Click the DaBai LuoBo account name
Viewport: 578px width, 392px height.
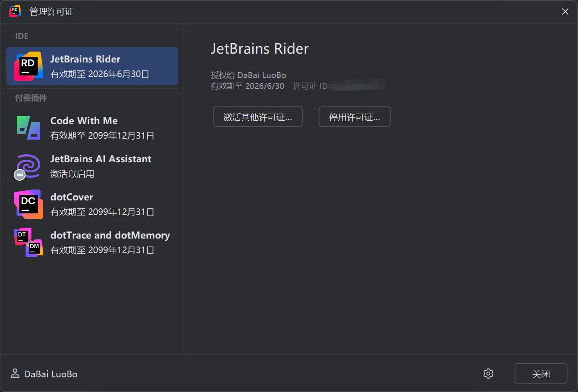tap(51, 374)
